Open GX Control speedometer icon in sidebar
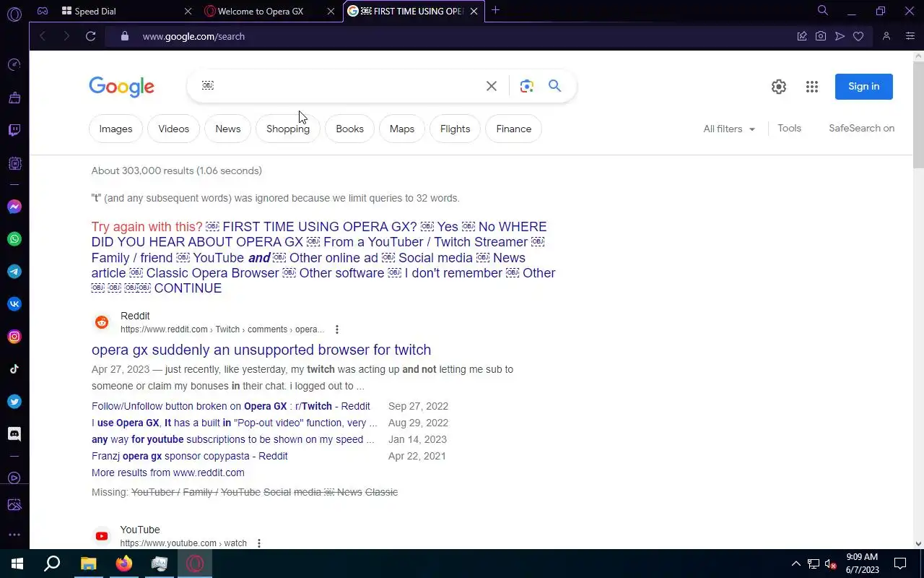The image size is (924, 578). (14, 65)
